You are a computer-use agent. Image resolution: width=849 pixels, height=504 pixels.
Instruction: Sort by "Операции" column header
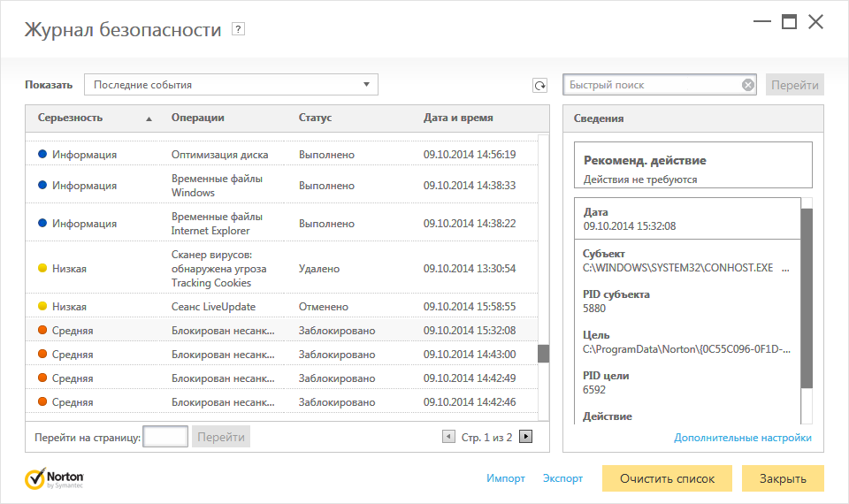click(x=197, y=118)
